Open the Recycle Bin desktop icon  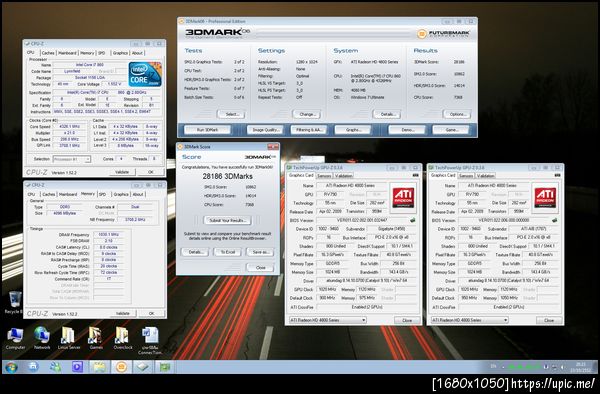15,301
